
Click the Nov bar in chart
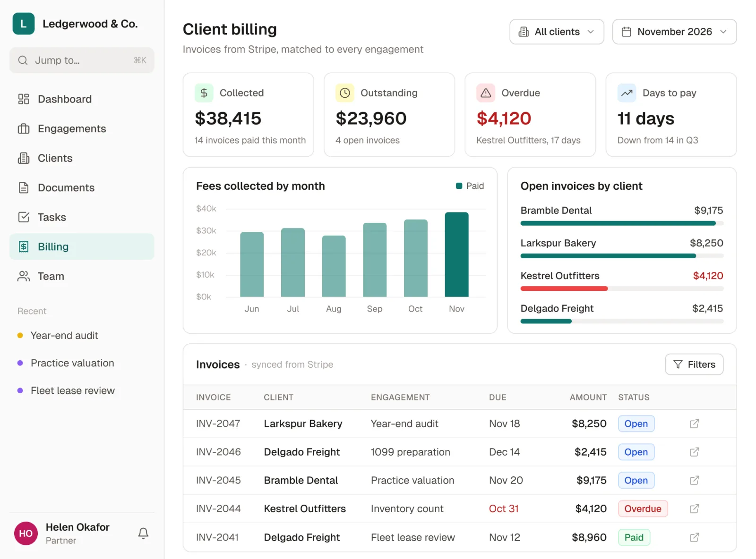pos(456,254)
